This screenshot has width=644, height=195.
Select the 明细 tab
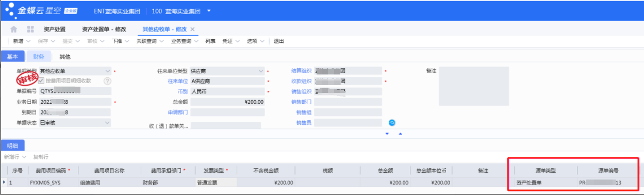click(12, 146)
